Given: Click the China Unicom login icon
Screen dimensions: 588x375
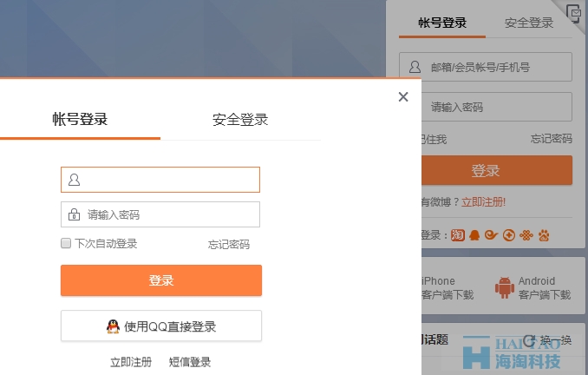Looking at the screenshot, I should pyautogui.click(x=526, y=235).
